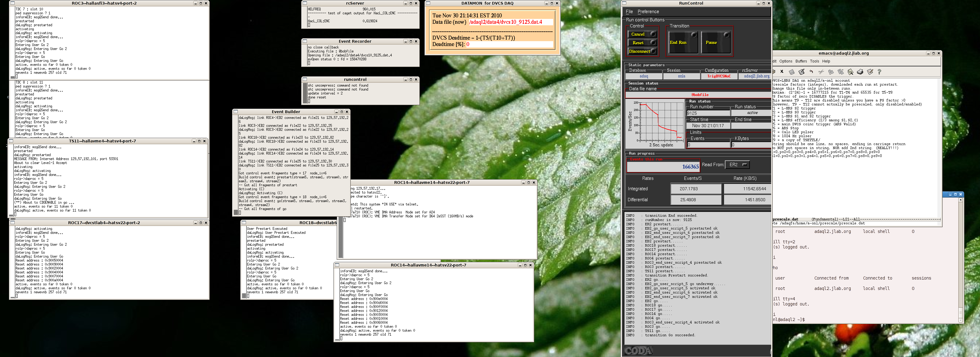Click the help question mark icon in emacs
980x357 pixels.
879,72
